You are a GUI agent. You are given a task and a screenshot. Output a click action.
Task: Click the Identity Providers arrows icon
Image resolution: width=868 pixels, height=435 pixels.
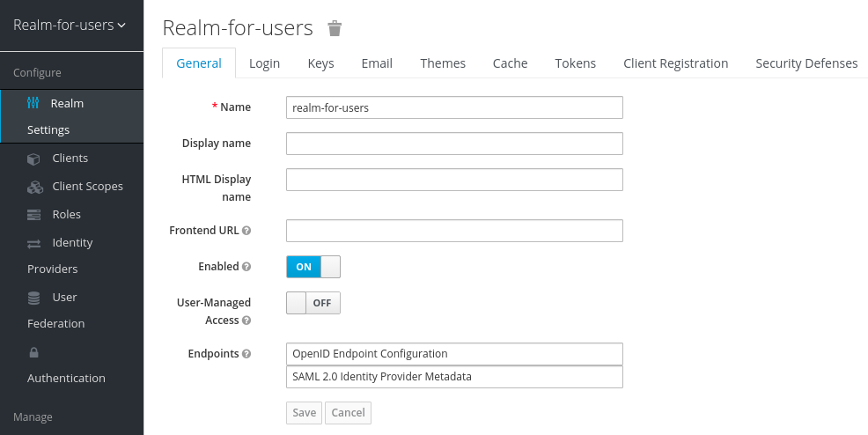34,243
